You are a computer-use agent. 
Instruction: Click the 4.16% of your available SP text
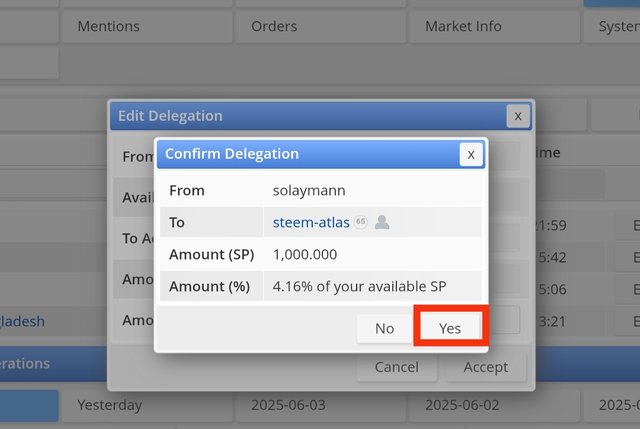(359, 286)
